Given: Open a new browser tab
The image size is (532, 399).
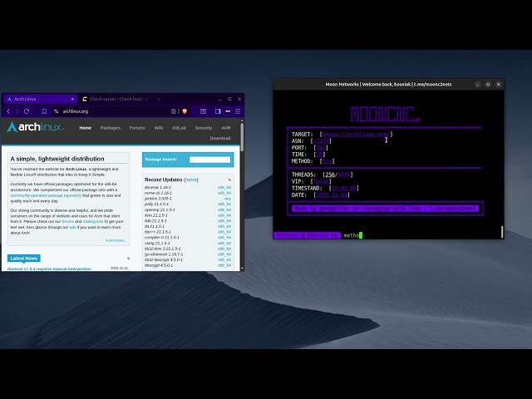Looking at the screenshot, I should [x=159, y=99].
